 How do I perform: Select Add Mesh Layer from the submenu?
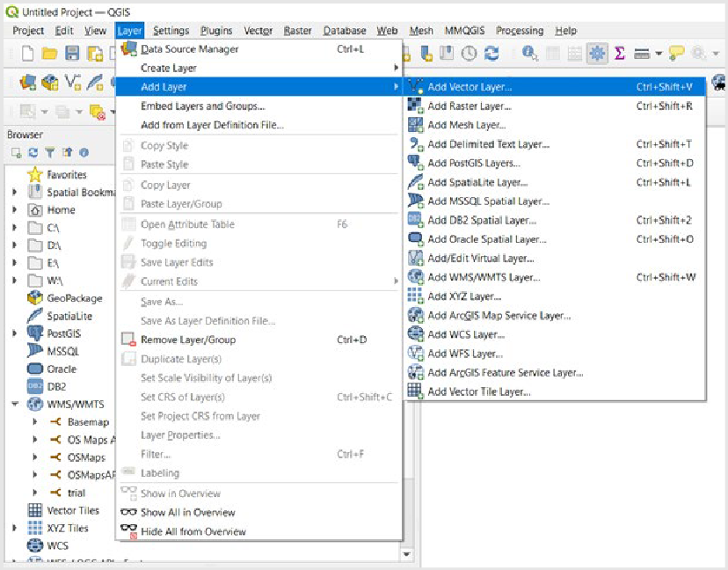pos(556,125)
